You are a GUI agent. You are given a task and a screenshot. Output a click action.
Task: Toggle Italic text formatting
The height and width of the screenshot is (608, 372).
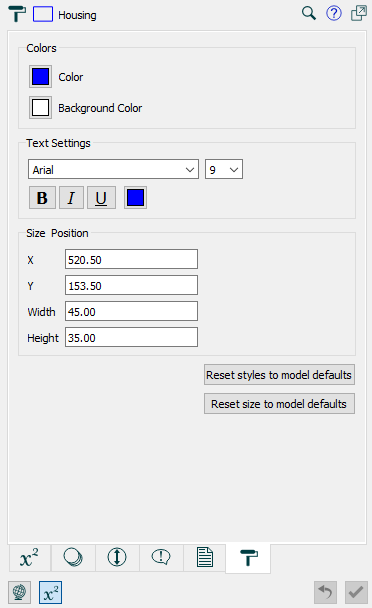pyautogui.click(x=71, y=198)
